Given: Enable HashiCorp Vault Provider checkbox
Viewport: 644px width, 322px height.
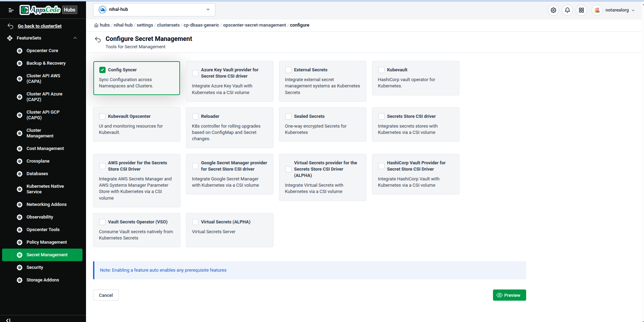Looking at the screenshot, I should [381, 166].
